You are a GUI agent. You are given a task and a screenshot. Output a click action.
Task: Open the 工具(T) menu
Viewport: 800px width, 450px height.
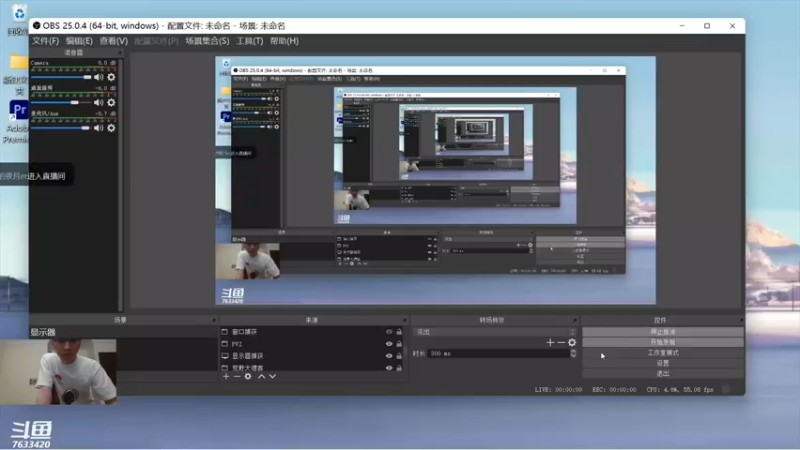(x=249, y=41)
